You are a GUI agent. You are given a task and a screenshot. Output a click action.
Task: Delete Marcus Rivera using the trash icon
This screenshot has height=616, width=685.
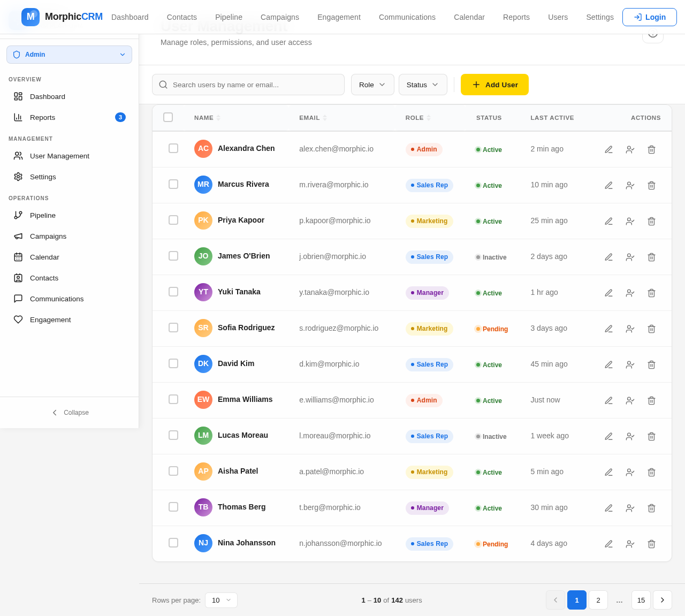651,185
